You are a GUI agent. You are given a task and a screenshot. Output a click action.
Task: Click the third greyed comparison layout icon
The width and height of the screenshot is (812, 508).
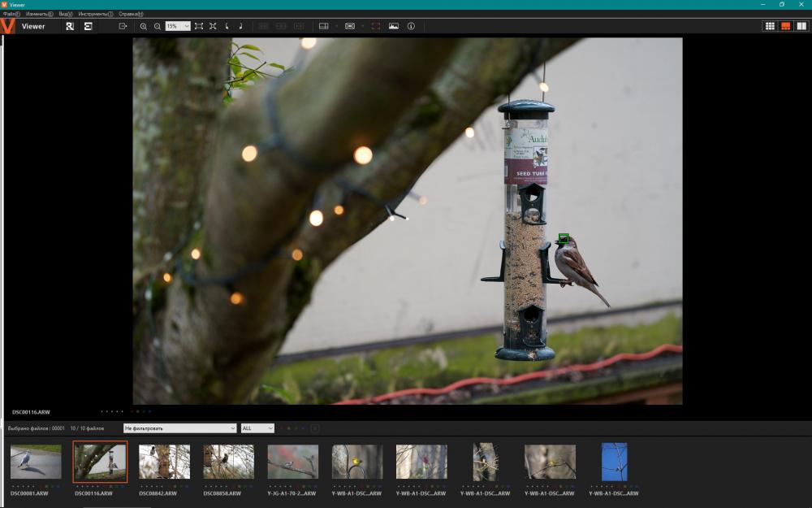tap(299, 26)
